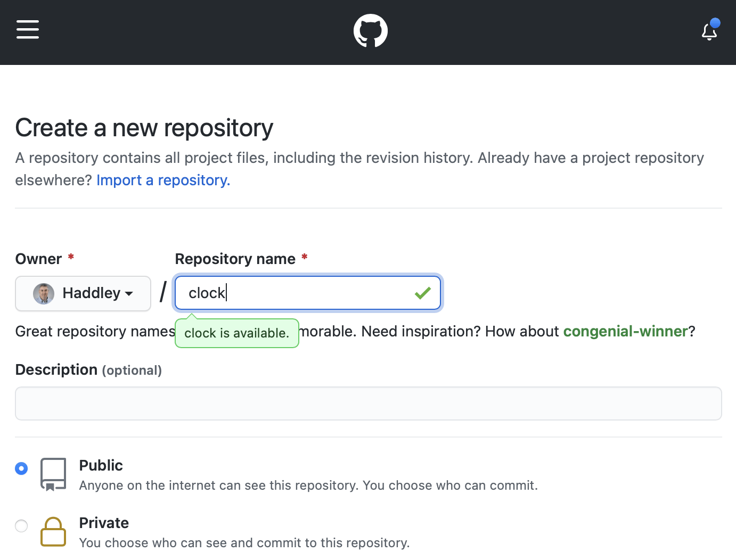Expand the Haddley owner dropdown caret

point(129,293)
